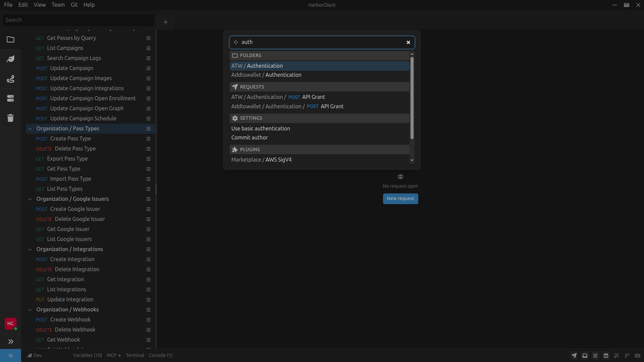Open the Help menu
Screen dimensions: 644x362
89,5
